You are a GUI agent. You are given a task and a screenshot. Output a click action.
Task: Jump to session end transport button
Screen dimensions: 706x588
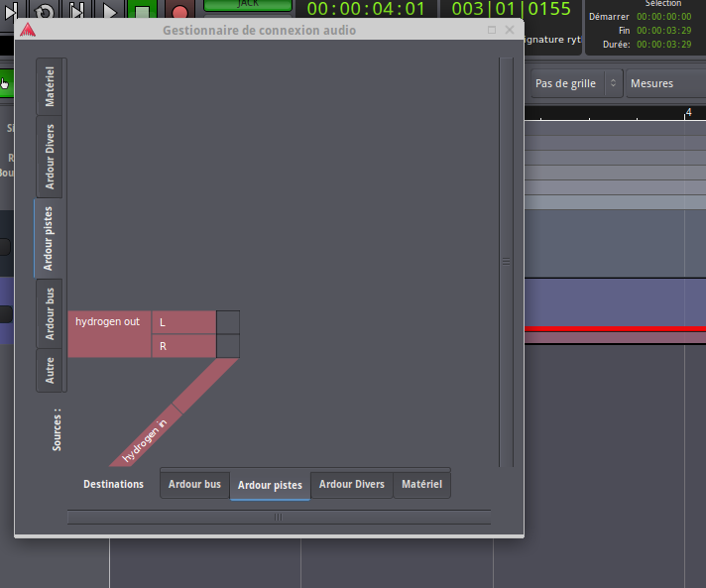pos(11,11)
